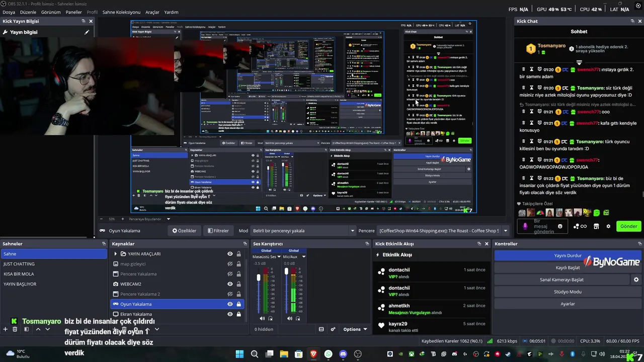Open preview scaling Pencereye Boyutlandır dropdown

click(148, 219)
